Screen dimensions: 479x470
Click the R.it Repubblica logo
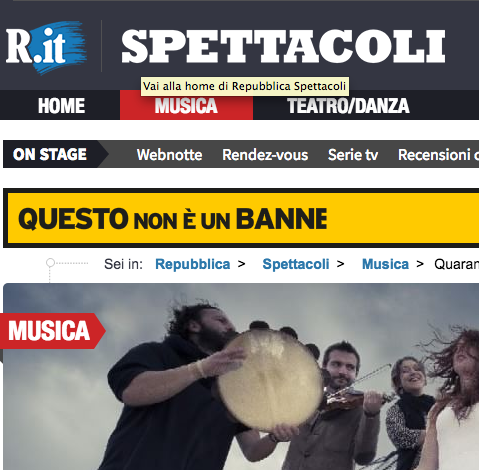point(46,47)
